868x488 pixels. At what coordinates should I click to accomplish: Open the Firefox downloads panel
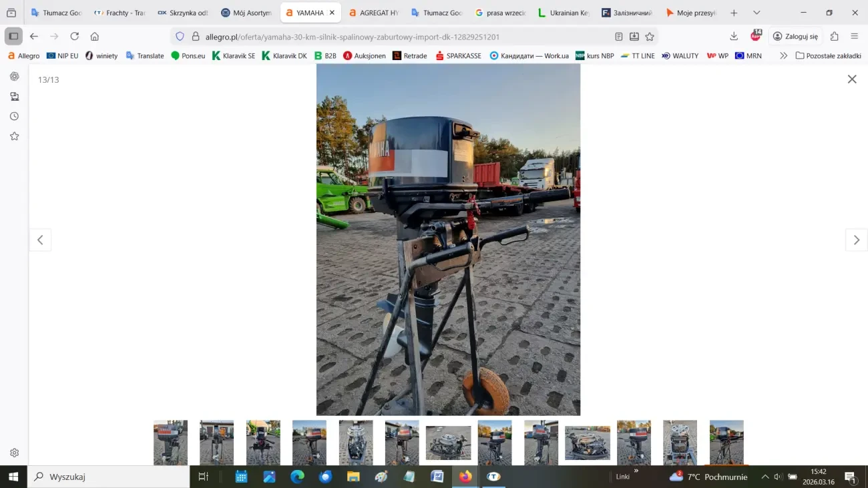point(734,37)
